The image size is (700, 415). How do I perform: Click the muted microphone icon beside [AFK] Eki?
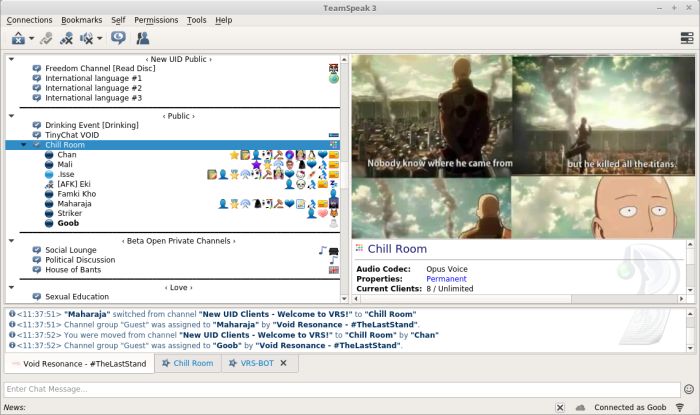(49, 184)
